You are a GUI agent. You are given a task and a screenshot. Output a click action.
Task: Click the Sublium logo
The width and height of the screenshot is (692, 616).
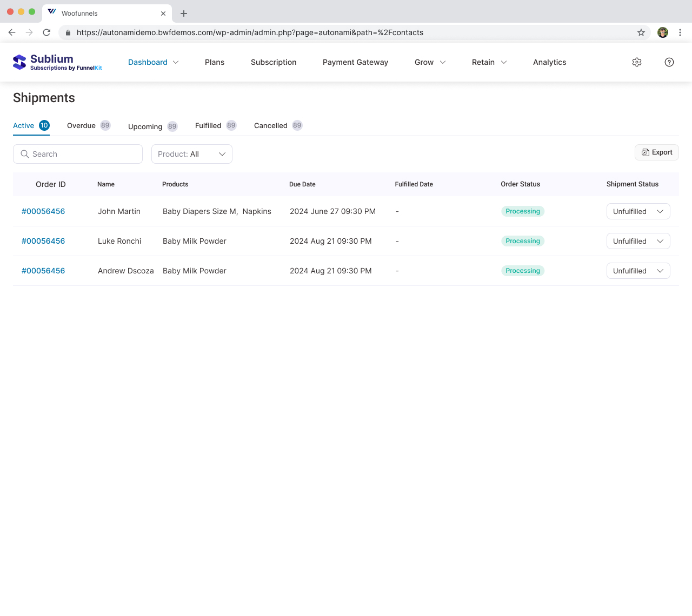click(57, 62)
